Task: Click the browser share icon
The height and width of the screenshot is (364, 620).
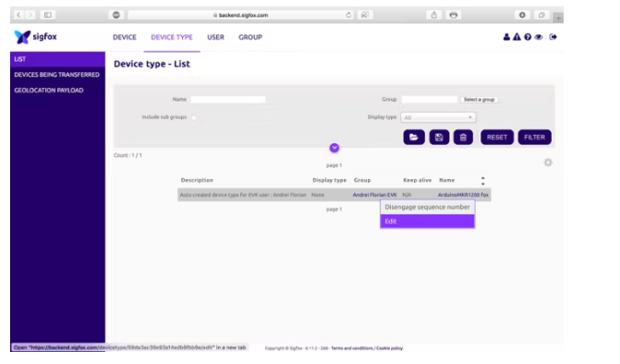Action: tap(433, 15)
